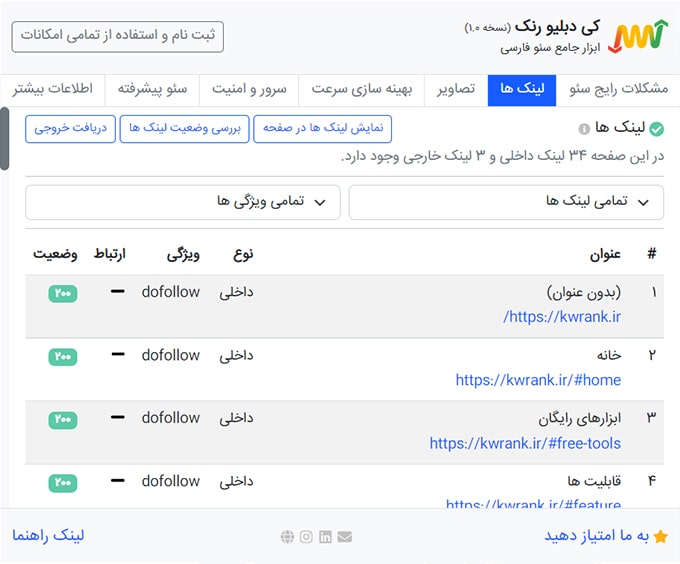Click the link count summary sentence
The height and width of the screenshot is (564, 680).
502,156
